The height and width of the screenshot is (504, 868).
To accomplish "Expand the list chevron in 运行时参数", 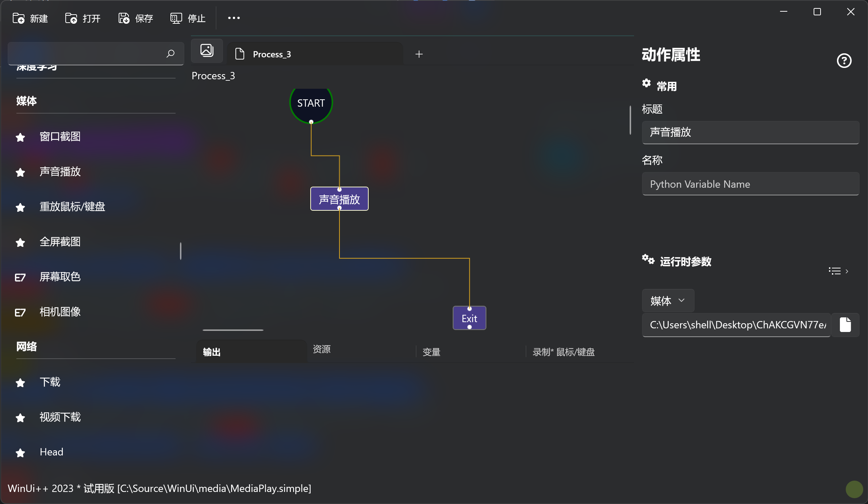I will 838,271.
